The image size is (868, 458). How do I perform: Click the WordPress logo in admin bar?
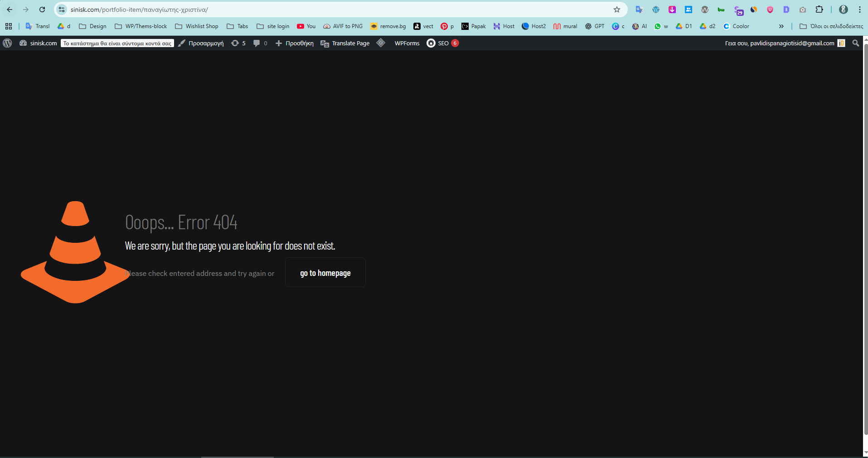pos(7,43)
